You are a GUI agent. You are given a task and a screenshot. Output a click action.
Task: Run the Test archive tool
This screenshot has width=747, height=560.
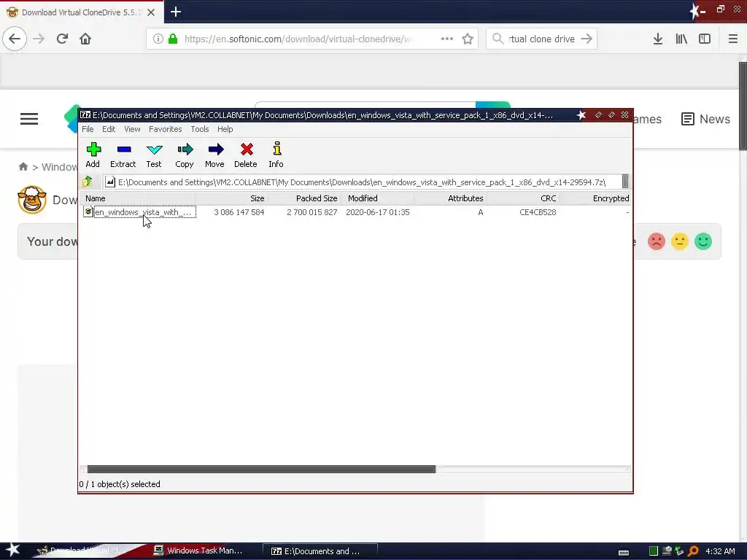pyautogui.click(x=154, y=155)
